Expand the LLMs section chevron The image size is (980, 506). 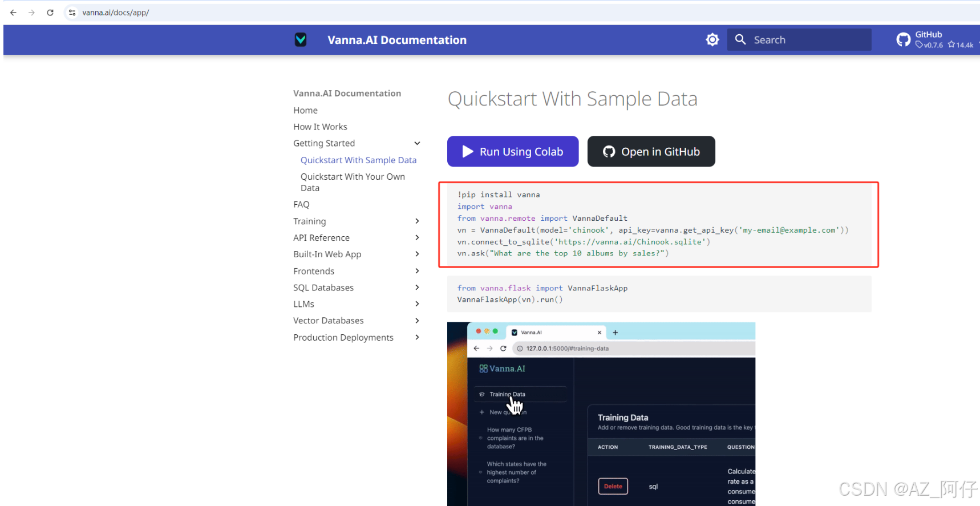[x=417, y=304]
